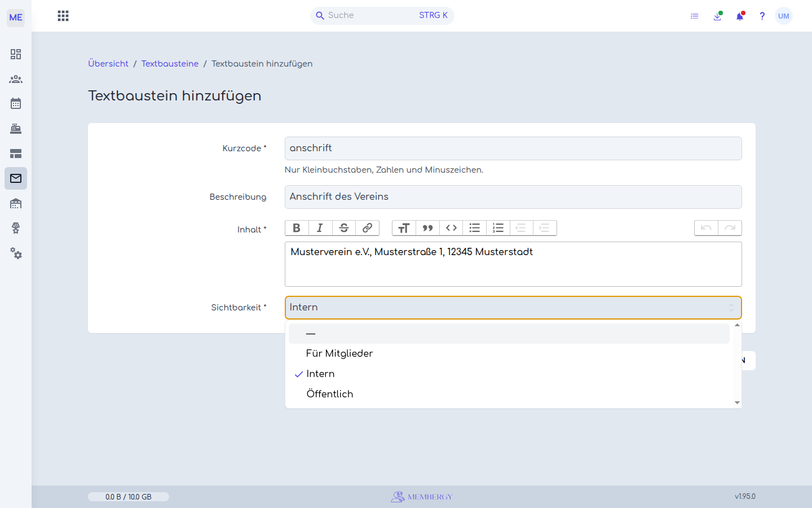This screenshot has width=812, height=508.
Task: Select 'Intern' visibility option
Action: [509, 374]
